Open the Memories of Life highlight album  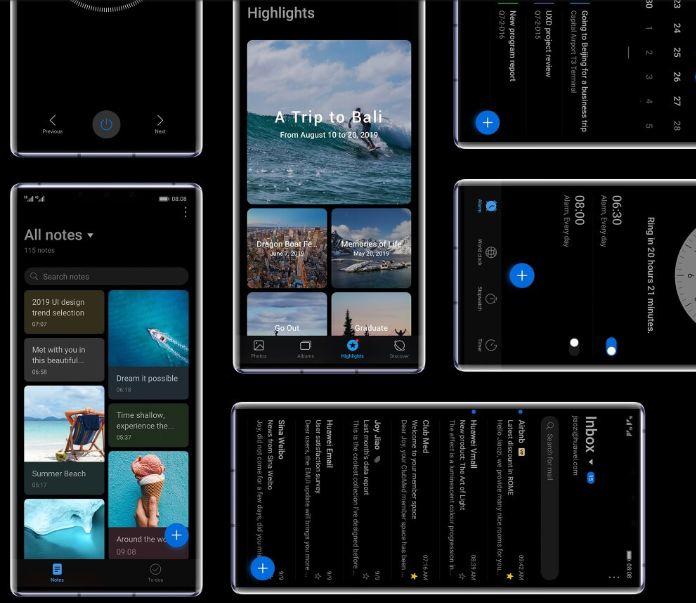(371, 248)
